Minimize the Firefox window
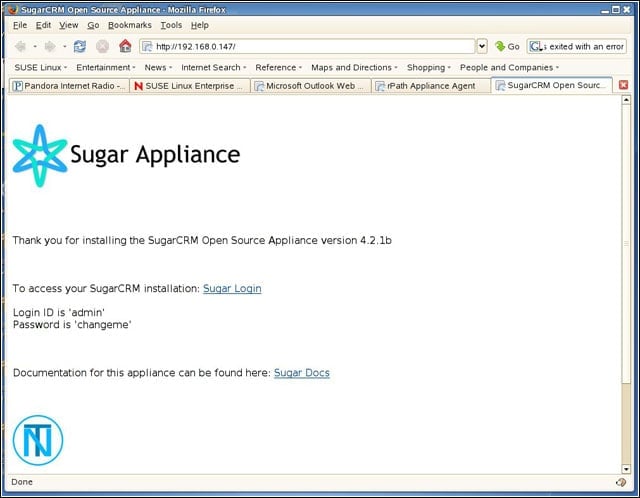This screenshot has width=640, height=498. tap(605, 9)
